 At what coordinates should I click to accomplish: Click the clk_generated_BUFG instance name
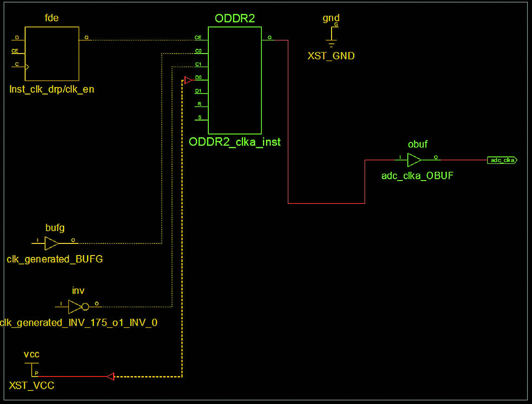55,259
